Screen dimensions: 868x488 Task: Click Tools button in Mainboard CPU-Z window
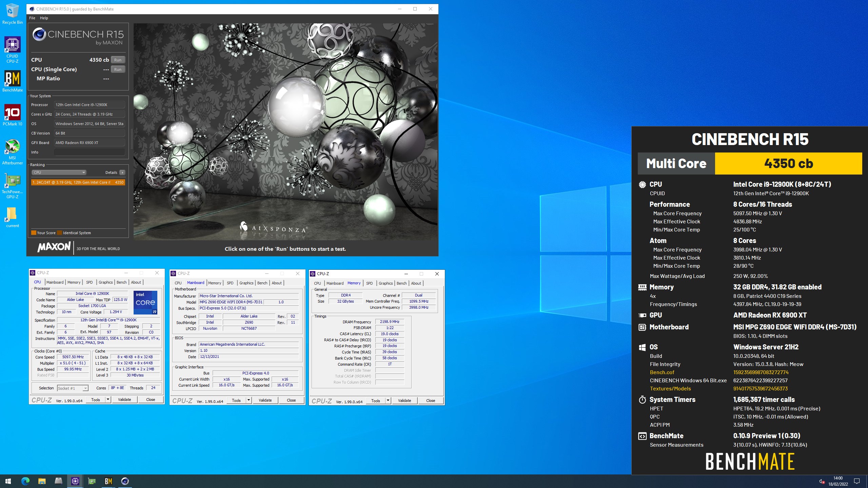pos(236,400)
